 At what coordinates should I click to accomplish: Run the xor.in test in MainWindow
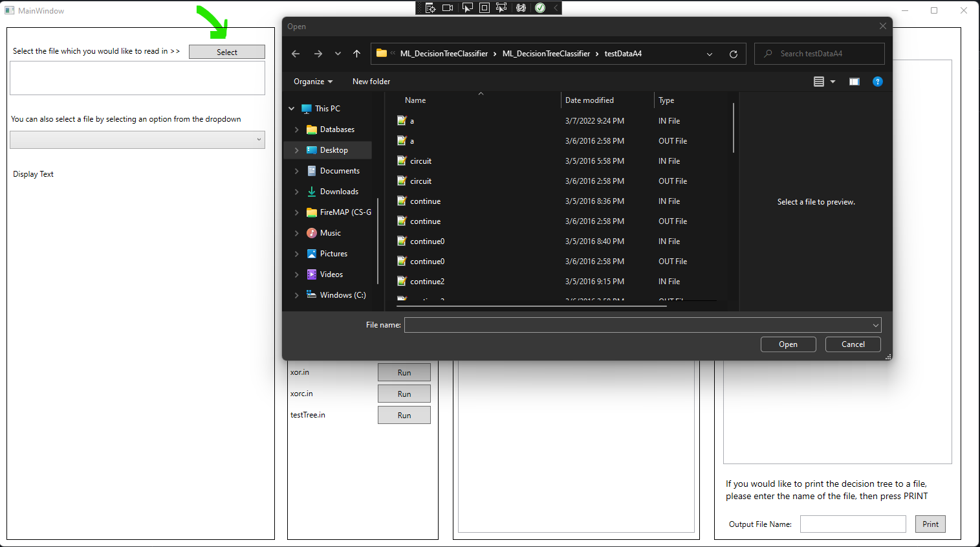(x=404, y=373)
